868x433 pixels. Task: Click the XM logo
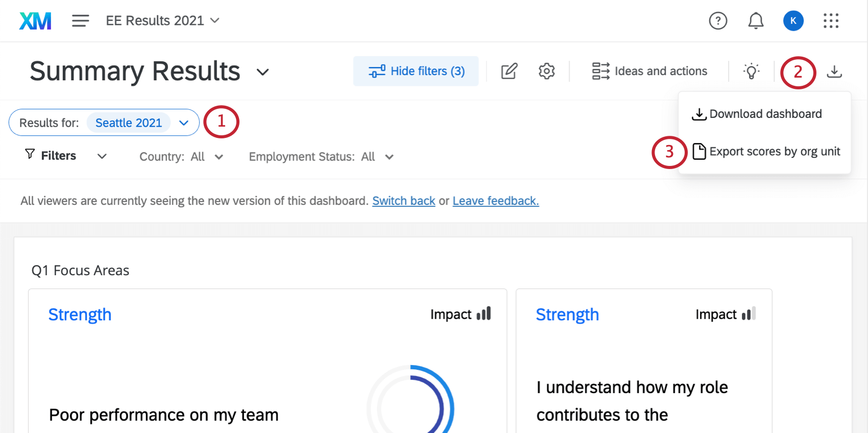35,21
